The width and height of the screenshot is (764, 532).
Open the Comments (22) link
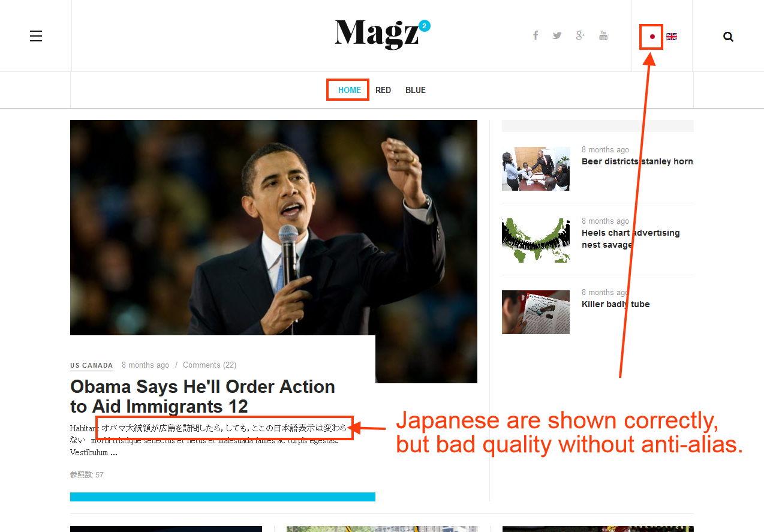[x=209, y=365]
